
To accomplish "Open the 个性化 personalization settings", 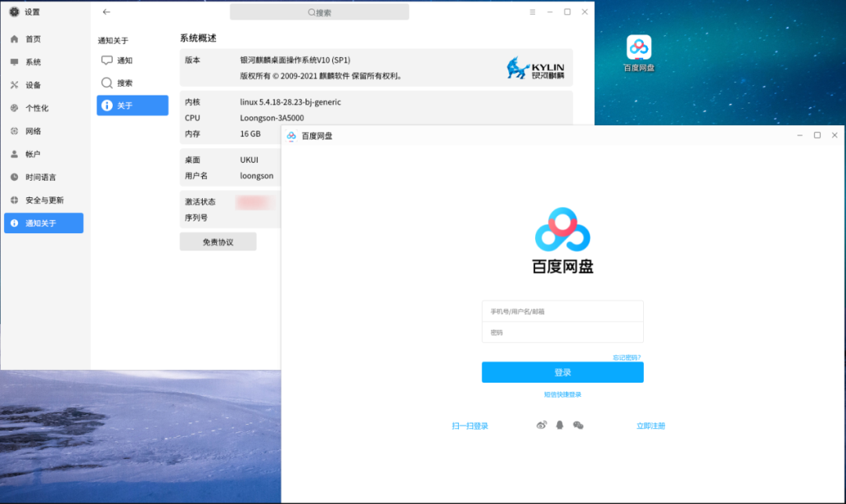I will (x=43, y=107).
